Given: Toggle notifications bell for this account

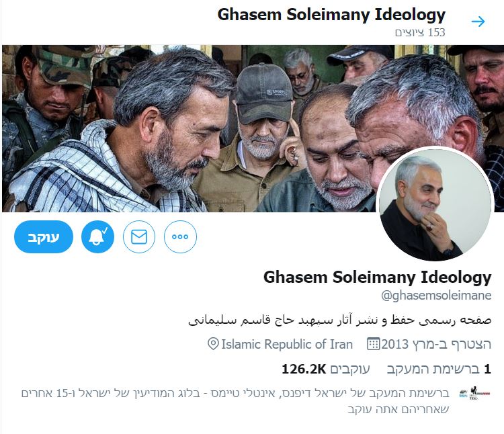Looking at the screenshot, I should tap(97, 236).
